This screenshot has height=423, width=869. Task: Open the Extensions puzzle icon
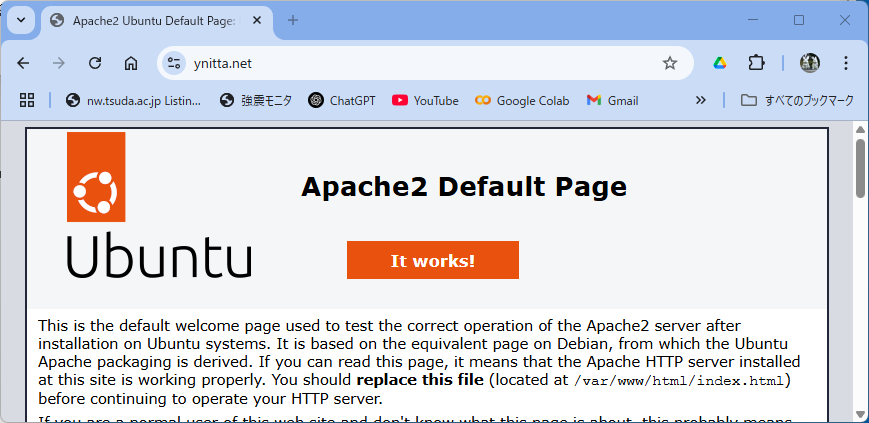click(x=756, y=63)
